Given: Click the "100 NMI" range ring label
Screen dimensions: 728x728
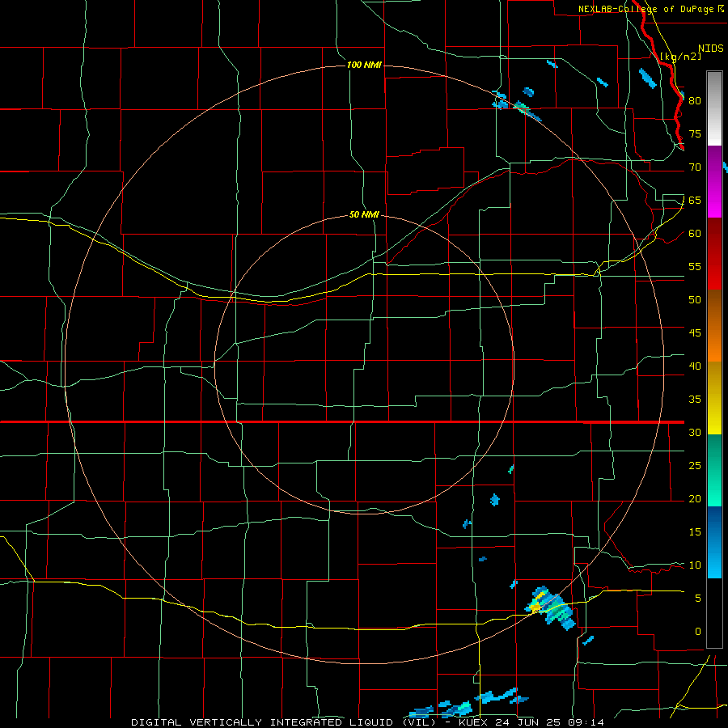Looking at the screenshot, I should tap(364, 65).
